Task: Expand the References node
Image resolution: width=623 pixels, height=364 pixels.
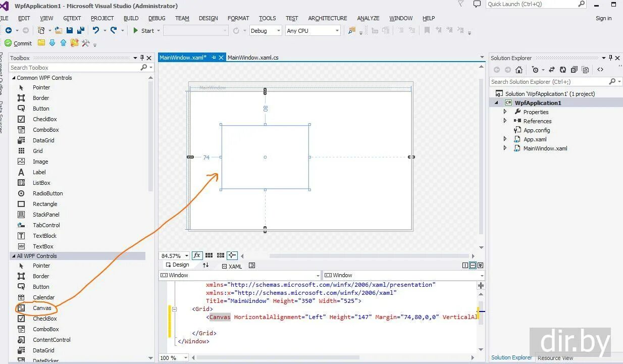Action: (x=505, y=121)
